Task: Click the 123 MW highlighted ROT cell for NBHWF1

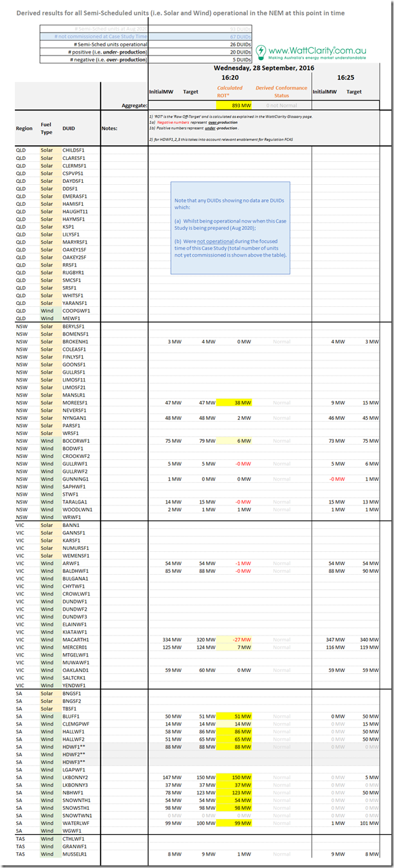Action: coord(234,792)
